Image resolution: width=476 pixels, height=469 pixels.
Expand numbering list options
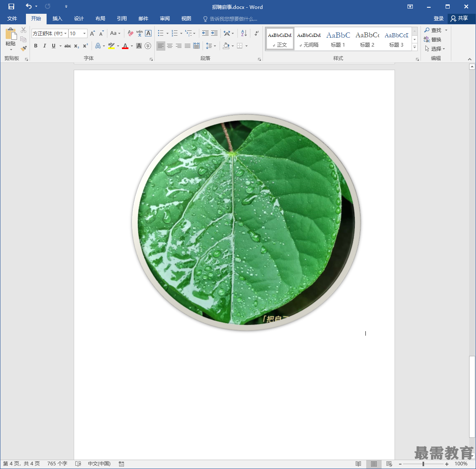click(181, 33)
